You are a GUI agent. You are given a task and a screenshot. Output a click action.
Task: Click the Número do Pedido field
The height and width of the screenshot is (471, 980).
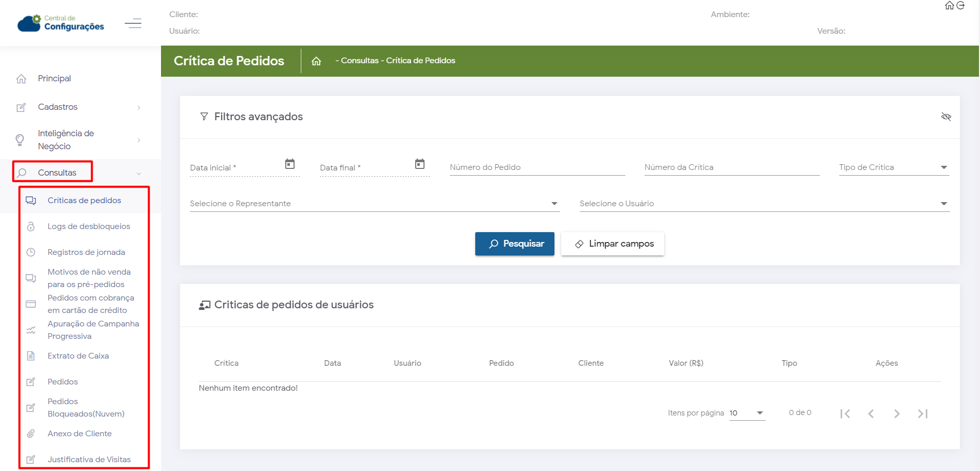[x=537, y=167]
